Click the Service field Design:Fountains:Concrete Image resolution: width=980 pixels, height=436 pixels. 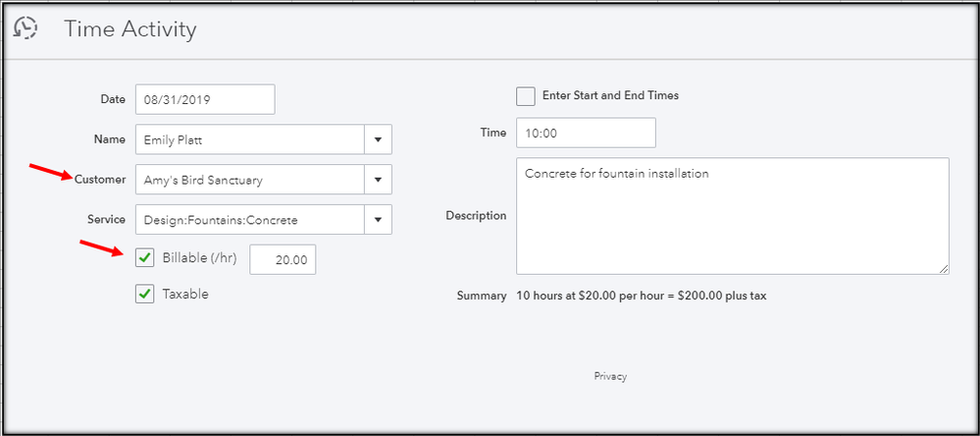250,220
